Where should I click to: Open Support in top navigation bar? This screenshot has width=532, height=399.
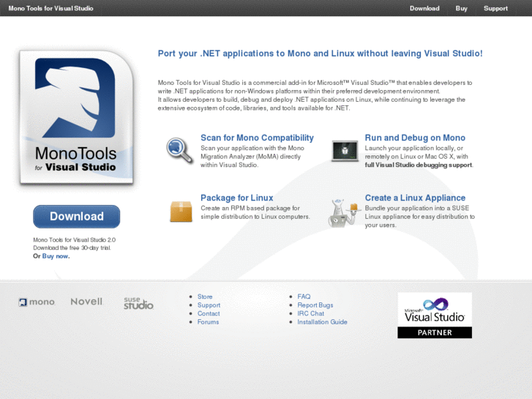pyautogui.click(x=495, y=9)
